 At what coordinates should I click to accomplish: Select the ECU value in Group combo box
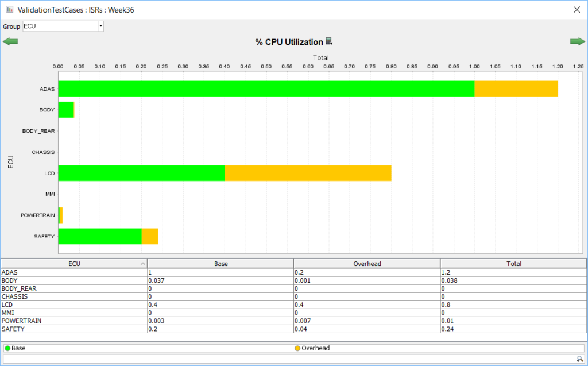coord(60,26)
